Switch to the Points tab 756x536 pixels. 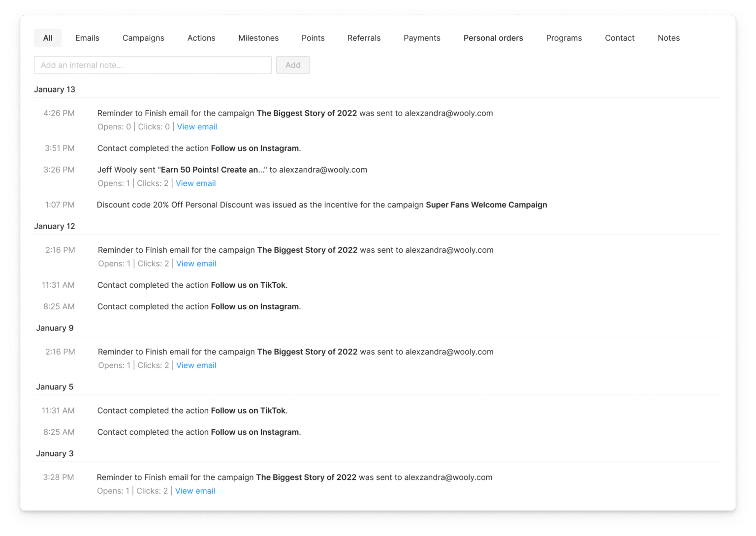313,38
